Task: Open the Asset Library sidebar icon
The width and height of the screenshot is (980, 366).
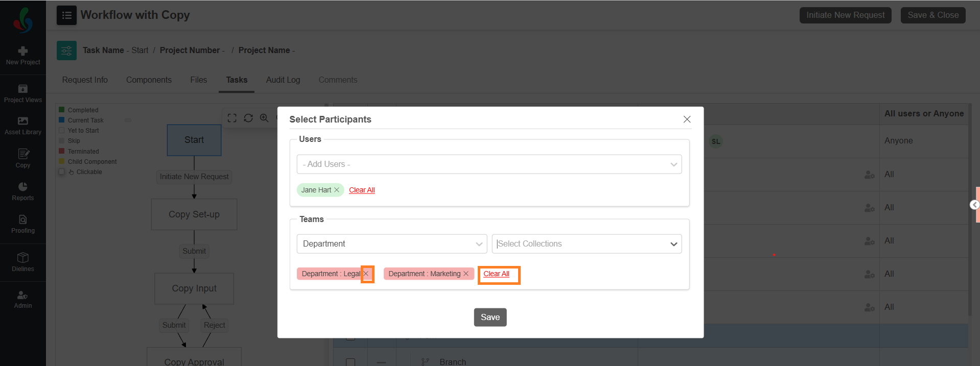Action: [23, 125]
